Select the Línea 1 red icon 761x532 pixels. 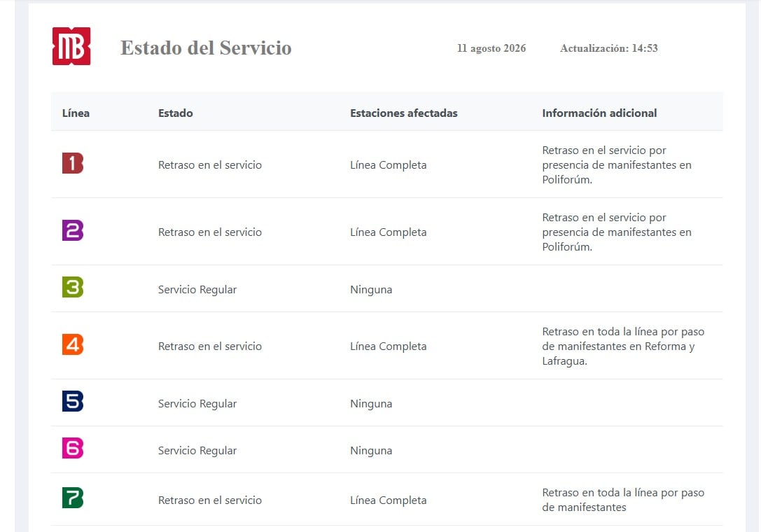click(73, 163)
